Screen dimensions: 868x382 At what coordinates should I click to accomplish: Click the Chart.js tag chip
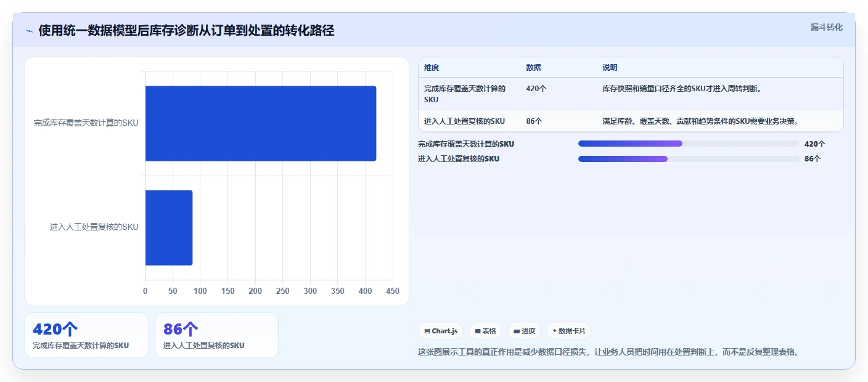pos(441,331)
